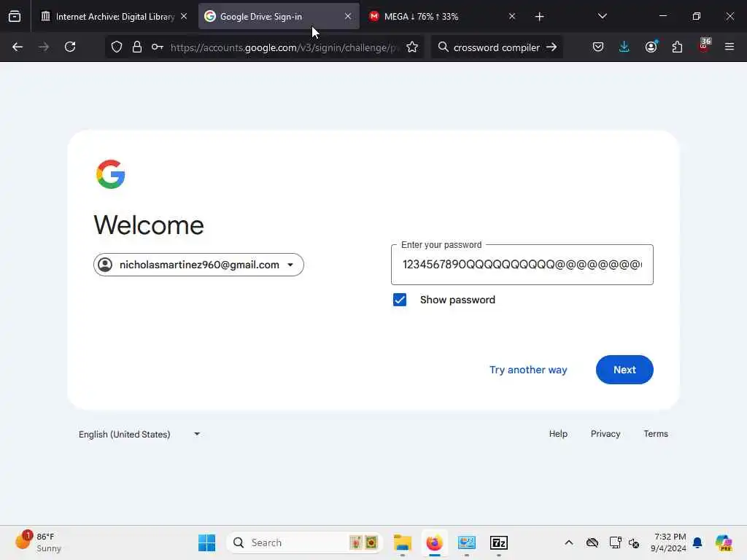The height and width of the screenshot is (560, 747).
Task: Click the URL address bar
Action: pos(284,47)
